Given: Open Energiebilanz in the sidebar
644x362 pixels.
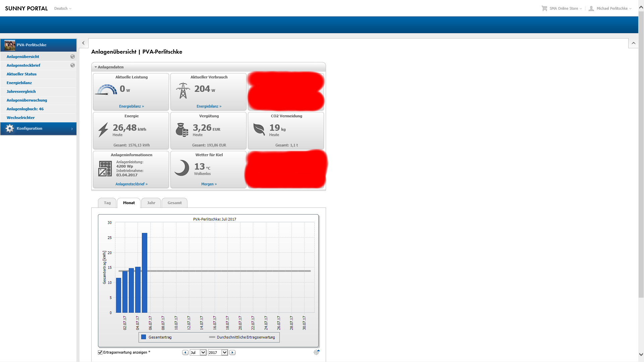Looking at the screenshot, I should [x=19, y=83].
